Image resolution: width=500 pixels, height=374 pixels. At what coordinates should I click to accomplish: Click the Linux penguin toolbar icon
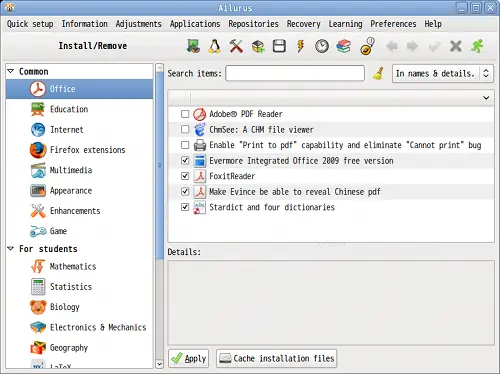214,46
